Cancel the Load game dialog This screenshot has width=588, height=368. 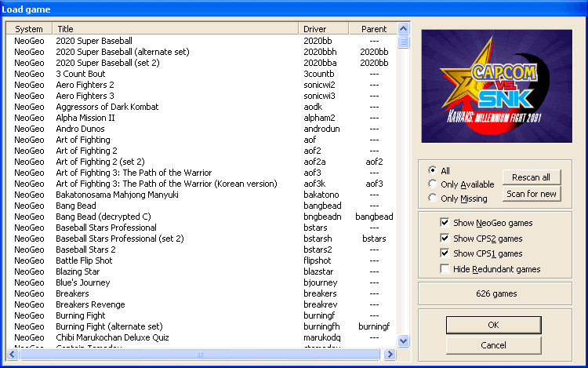(493, 345)
